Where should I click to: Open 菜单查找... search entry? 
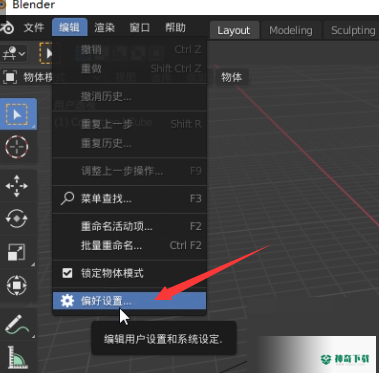(130, 199)
